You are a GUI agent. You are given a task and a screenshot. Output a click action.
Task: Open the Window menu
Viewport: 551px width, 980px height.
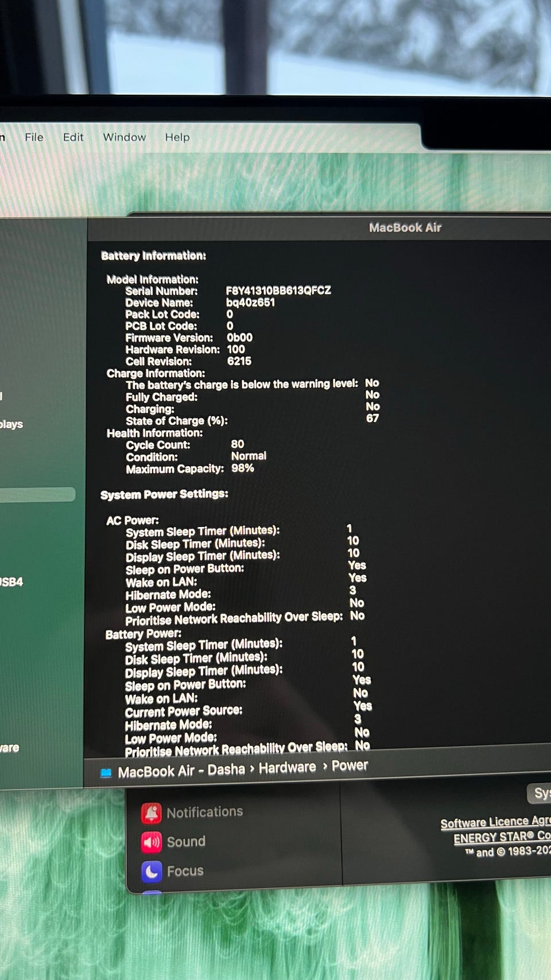pyautogui.click(x=124, y=137)
